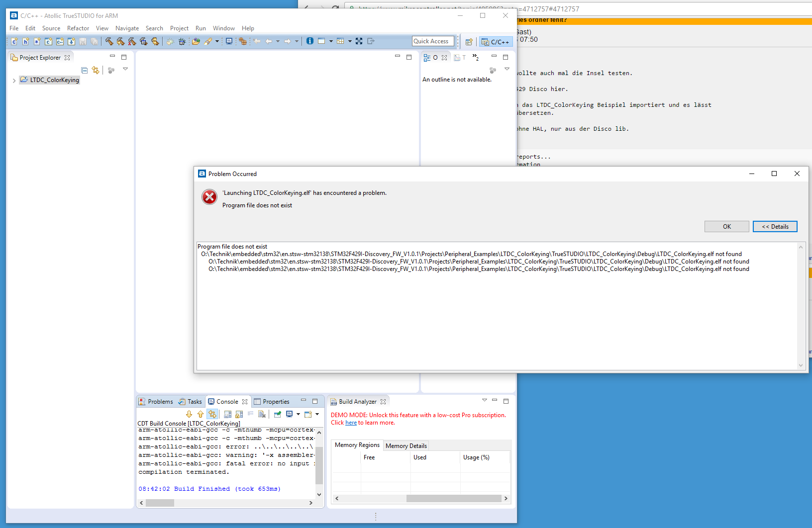Screen dimensions: 812x528
Task: Open the back-navigation history dropdown arrow
Action: pyautogui.click(x=278, y=41)
